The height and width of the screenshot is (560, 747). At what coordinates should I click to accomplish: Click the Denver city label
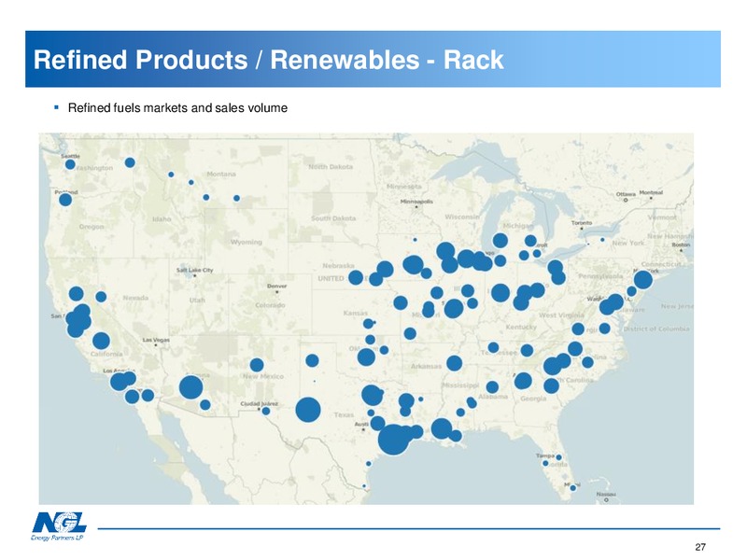click(276, 287)
